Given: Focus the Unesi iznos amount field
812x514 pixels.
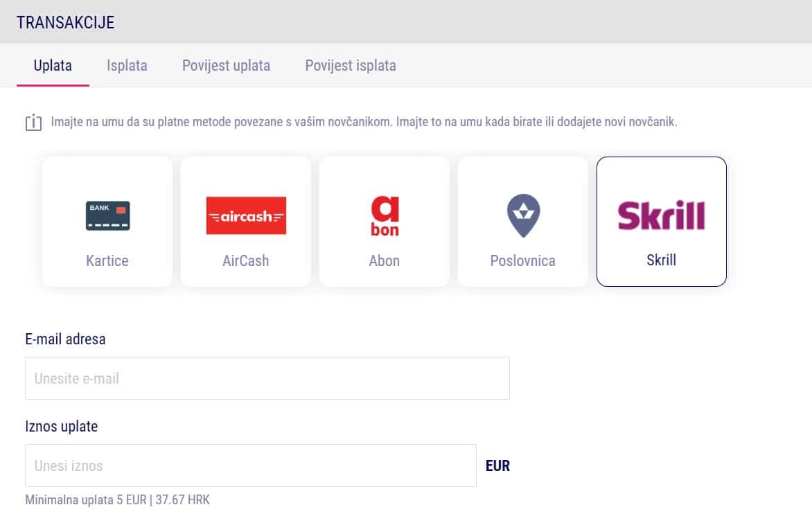Looking at the screenshot, I should pyautogui.click(x=250, y=466).
